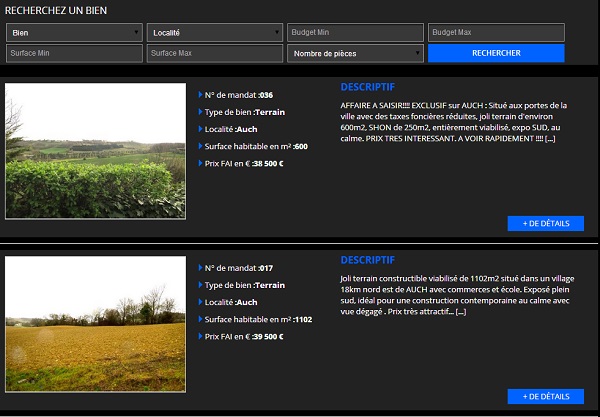The image size is (600, 417).
Task: Click the RECHERCHER button
Action: coord(496,53)
